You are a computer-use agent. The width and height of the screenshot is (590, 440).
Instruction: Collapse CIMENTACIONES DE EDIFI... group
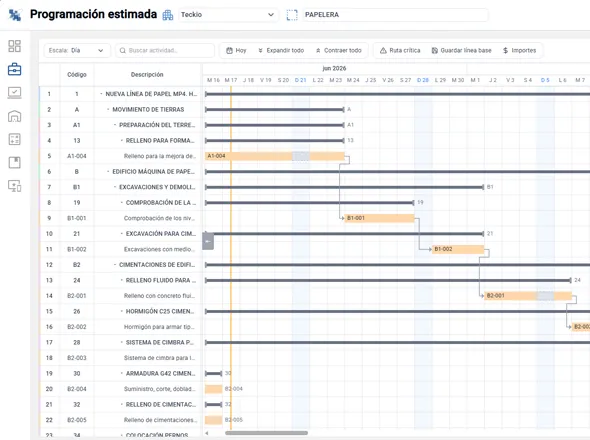pyautogui.click(x=115, y=265)
